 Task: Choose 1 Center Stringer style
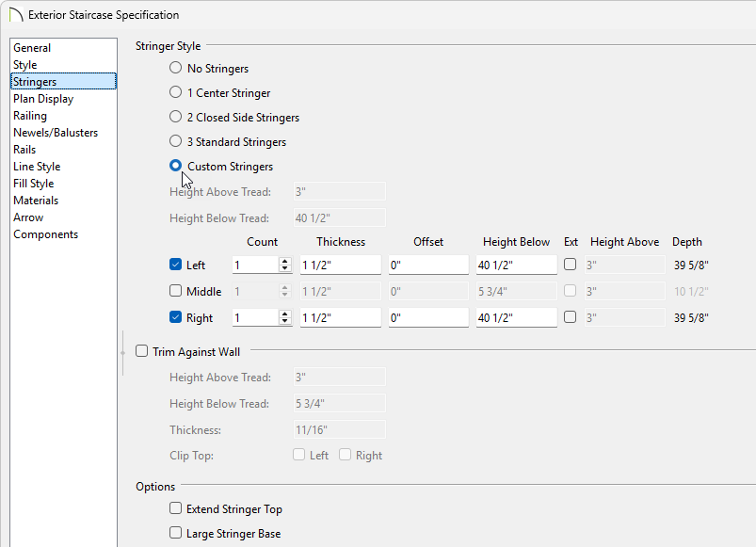pos(176,93)
